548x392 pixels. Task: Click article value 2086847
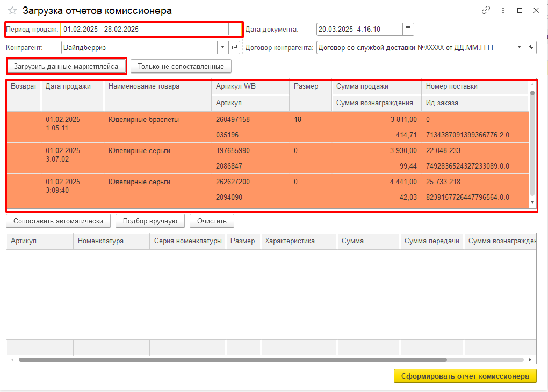[x=229, y=166]
